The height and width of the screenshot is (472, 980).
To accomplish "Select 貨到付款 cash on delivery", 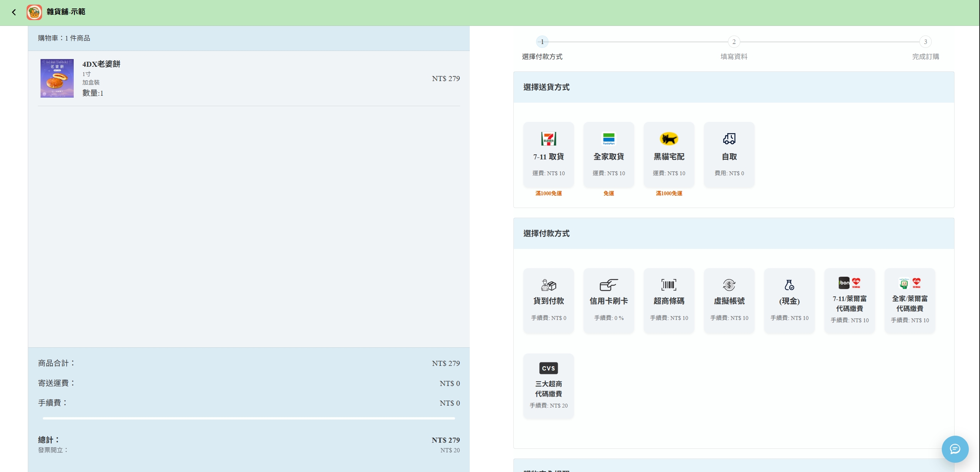I will [548, 300].
